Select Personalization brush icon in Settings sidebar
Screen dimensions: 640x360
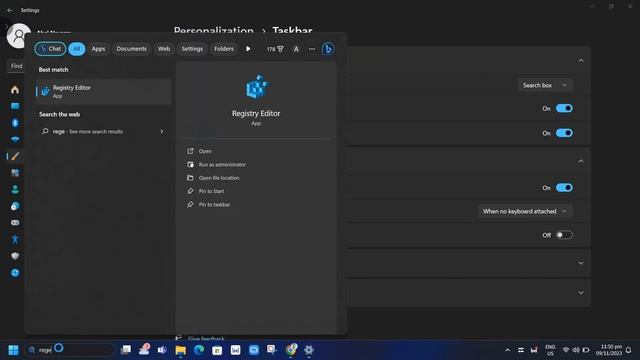click(x=15, y=156)
